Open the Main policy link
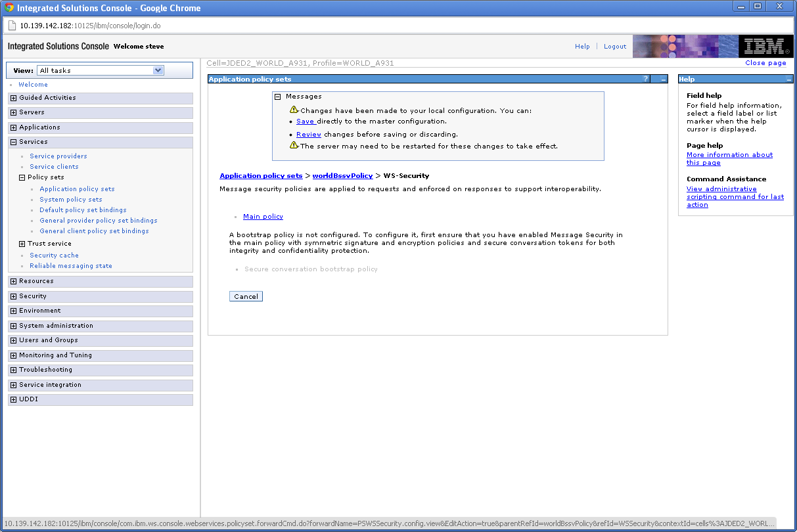Viewport: 797px width, 532px height. 263,217
